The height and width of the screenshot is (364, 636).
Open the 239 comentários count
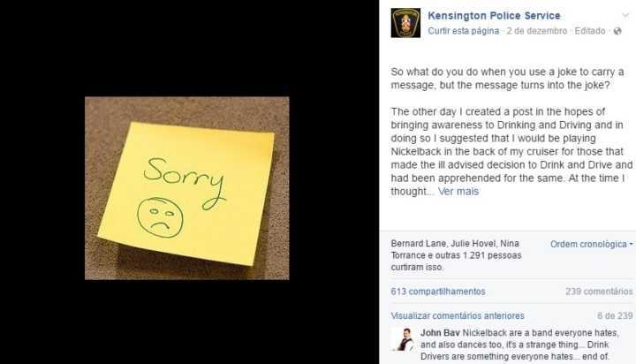click(x=599, y=292)
